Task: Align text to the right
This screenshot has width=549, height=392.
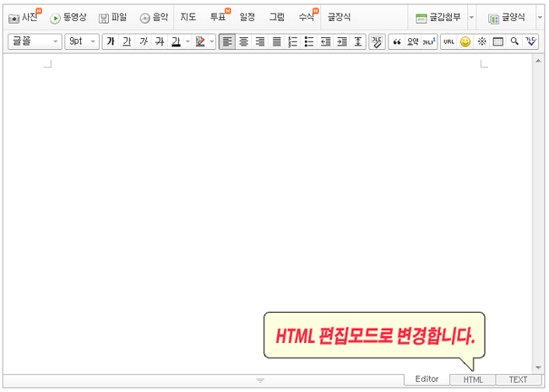Action: 260,41
